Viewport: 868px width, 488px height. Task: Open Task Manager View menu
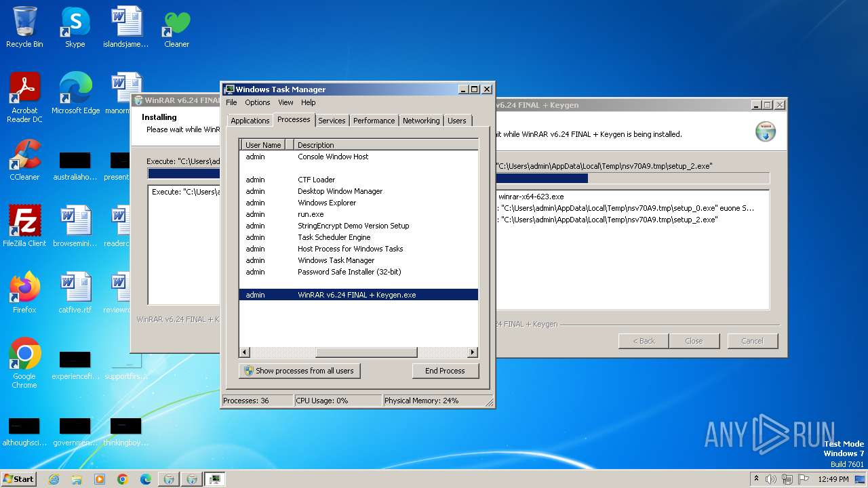(x=285, y=102)
